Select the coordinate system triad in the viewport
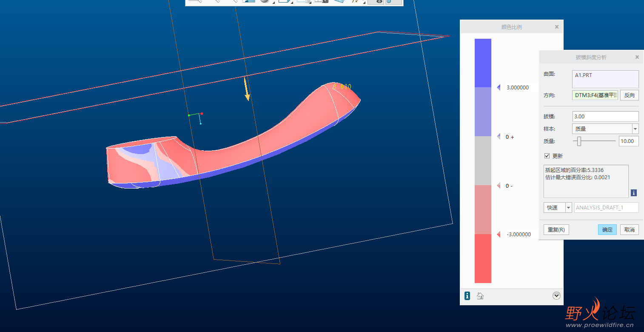The width and height of the screenshot is (644, 332). point(196,117)
